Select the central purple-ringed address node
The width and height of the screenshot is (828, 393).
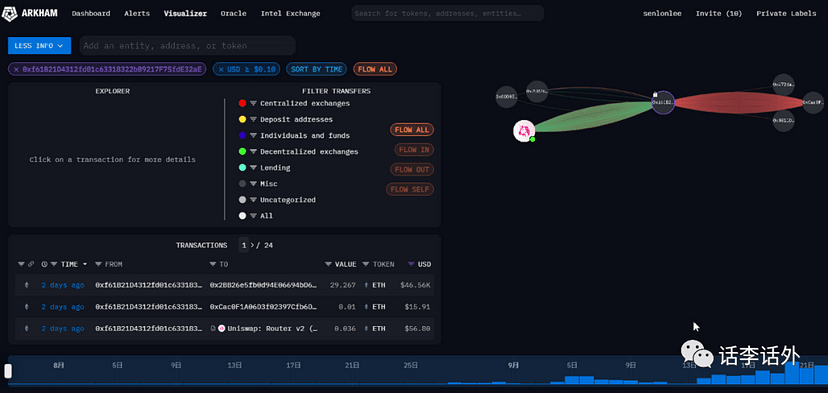(663, 102)
